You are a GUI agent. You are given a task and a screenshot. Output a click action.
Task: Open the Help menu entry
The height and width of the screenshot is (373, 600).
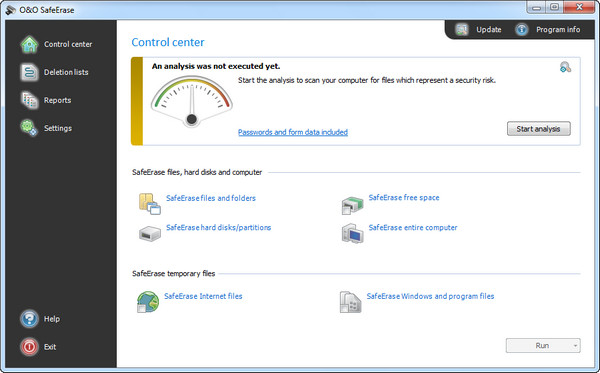52,319
